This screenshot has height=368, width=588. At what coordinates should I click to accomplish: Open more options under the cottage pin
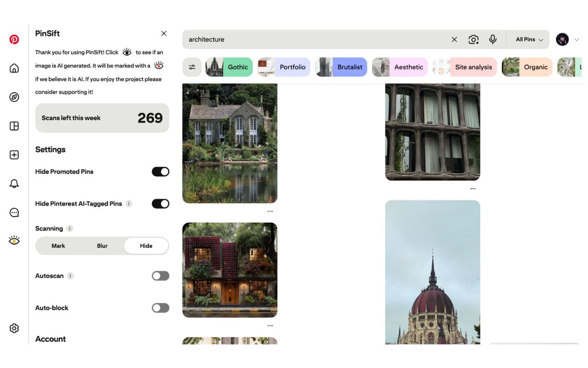click(270, 211)
